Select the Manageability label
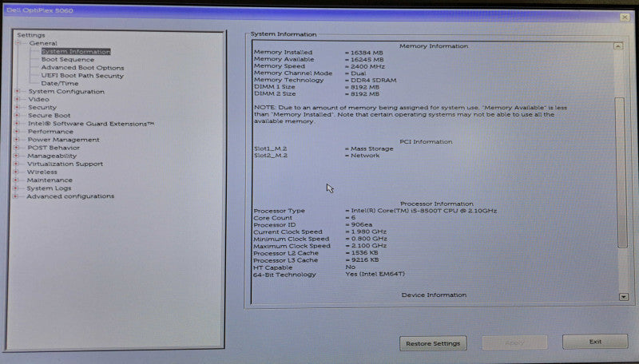The height and width of the screenshot is (364, 639). click(52, 156)
